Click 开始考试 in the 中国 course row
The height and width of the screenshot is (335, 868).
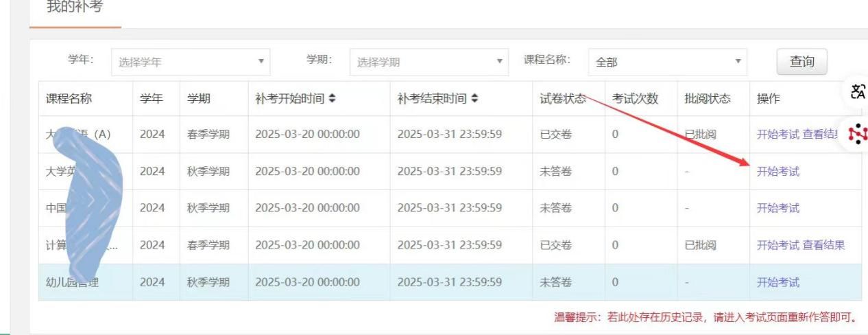(x=777, y=208)
